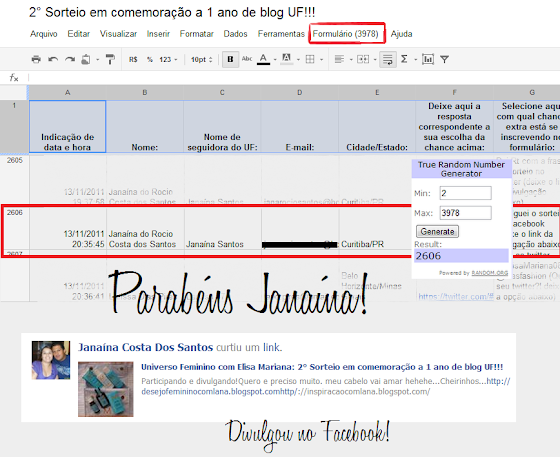Select column D header
This screenshot has height=457, width=560.
click(x=300, y=92)
